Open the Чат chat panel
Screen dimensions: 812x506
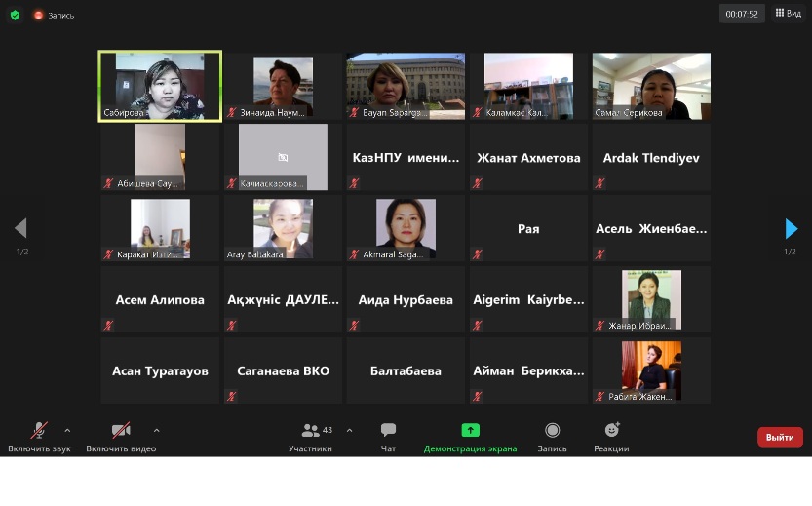click(388, 436)
